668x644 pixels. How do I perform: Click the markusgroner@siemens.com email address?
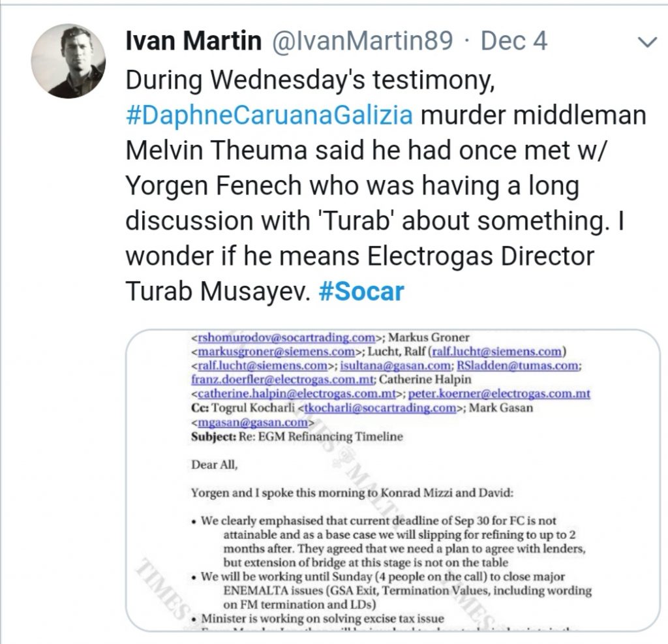277,352
